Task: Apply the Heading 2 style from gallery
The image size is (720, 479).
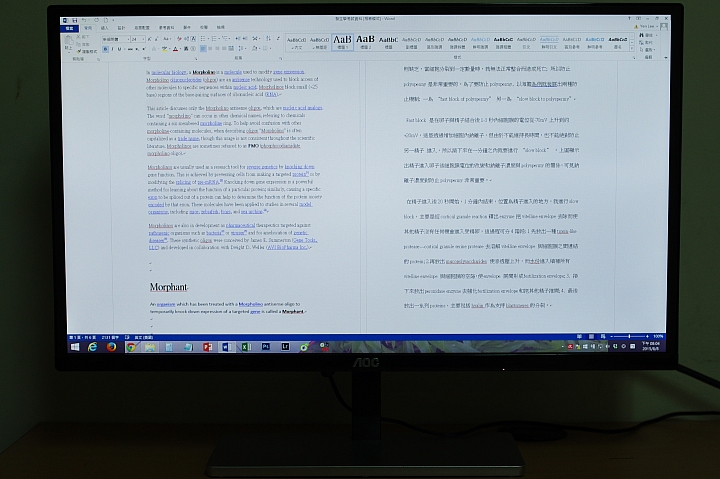Action: 366,42
